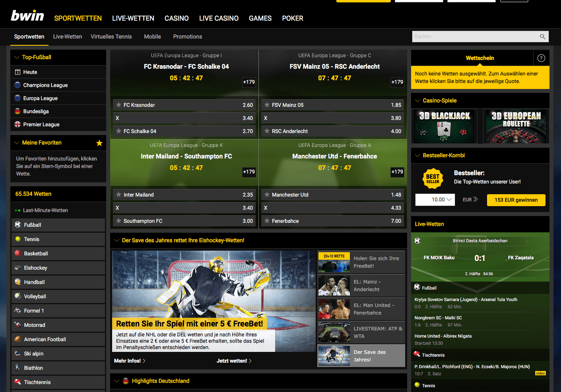This screenshot has height=392, width=561.
Task: Favorite FC Krasnodar with its star
Action: pos(118,105)
